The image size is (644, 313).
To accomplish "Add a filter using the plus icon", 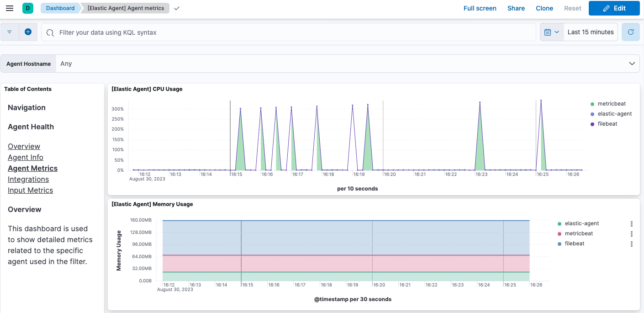I will point(28,32).
